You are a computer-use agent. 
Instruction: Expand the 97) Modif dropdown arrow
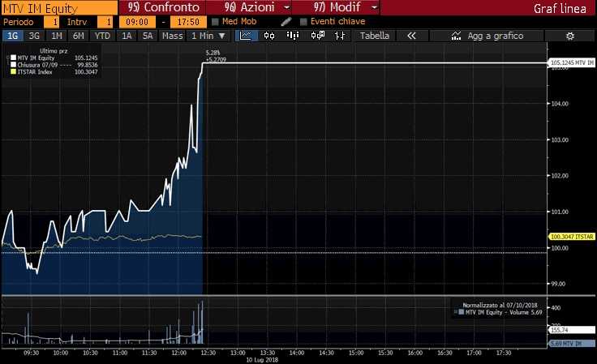click(x=374, y=7)
